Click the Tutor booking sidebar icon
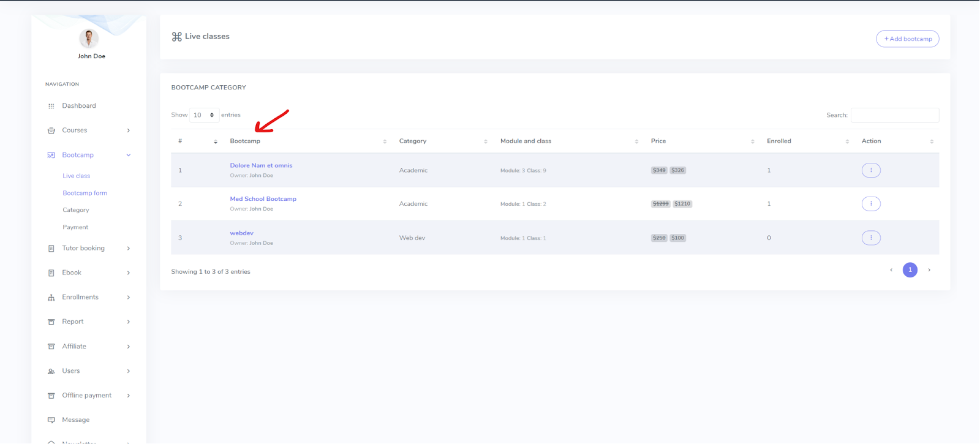 point(51,248)
